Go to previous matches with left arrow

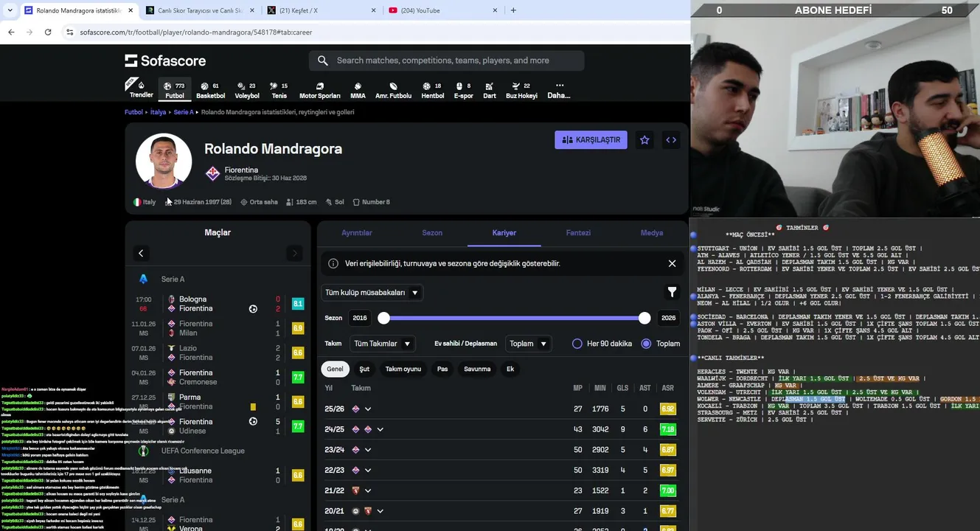point(141,253)
